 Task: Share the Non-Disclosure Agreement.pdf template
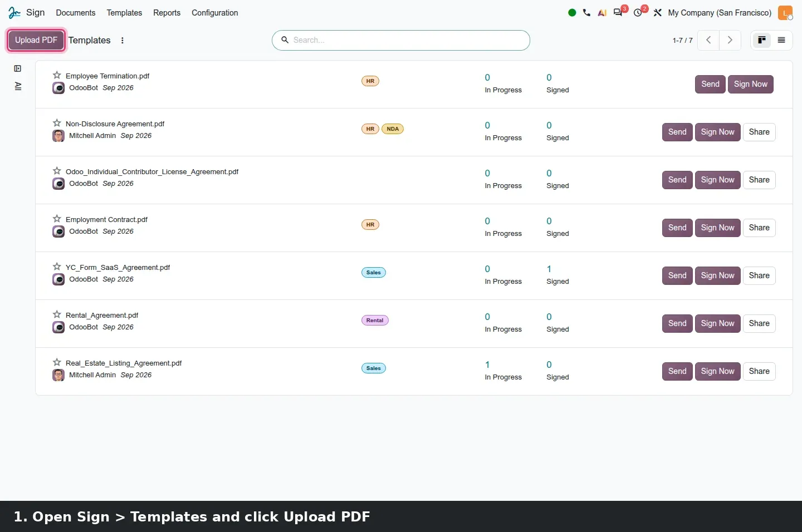pos(759,132)
